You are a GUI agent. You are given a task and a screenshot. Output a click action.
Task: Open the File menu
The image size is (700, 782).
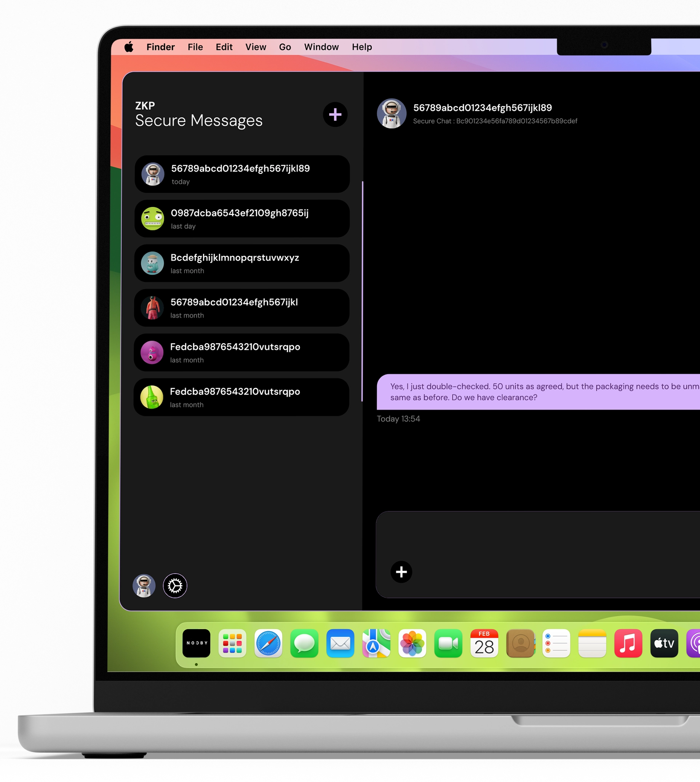(195, 47)
